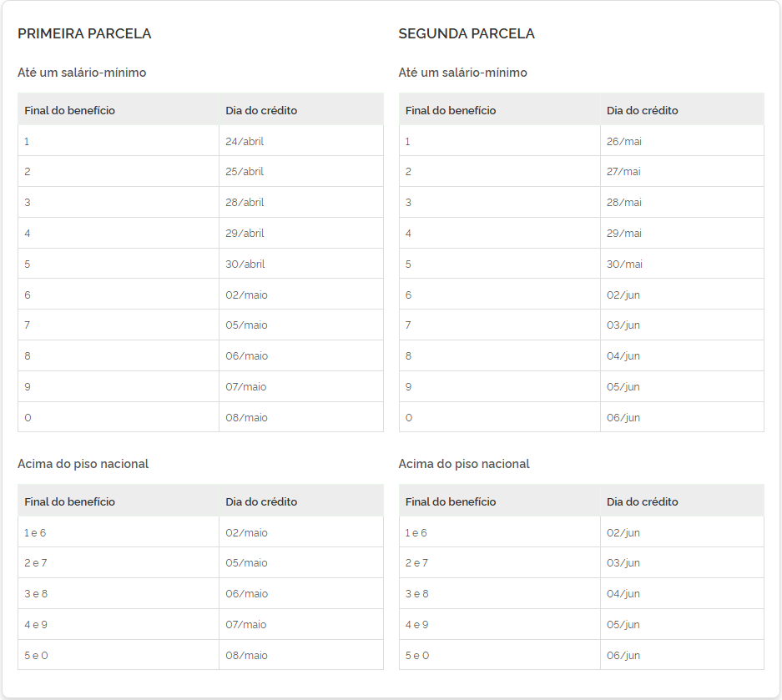Click the 07/maio cell in the '4 e 9' row
The height and width of the screenshot is (700, 782).
(246, 625)
